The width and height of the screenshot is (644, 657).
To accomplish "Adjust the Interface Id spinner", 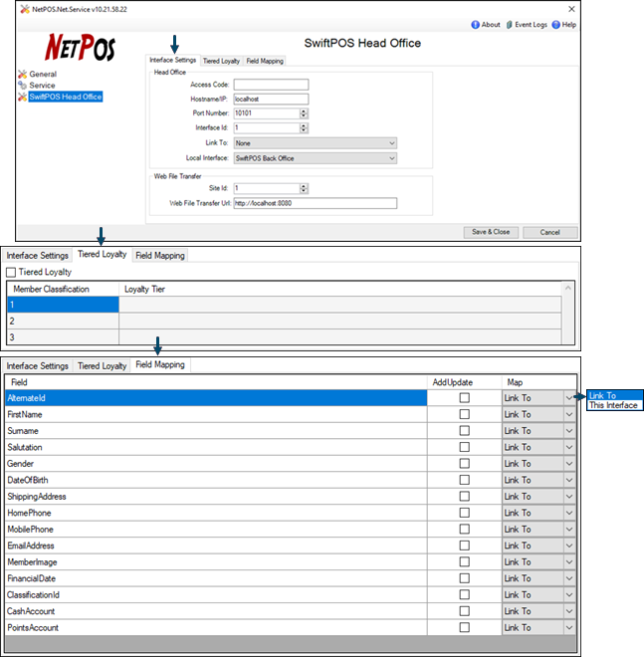I will click(x=304, y=127).
